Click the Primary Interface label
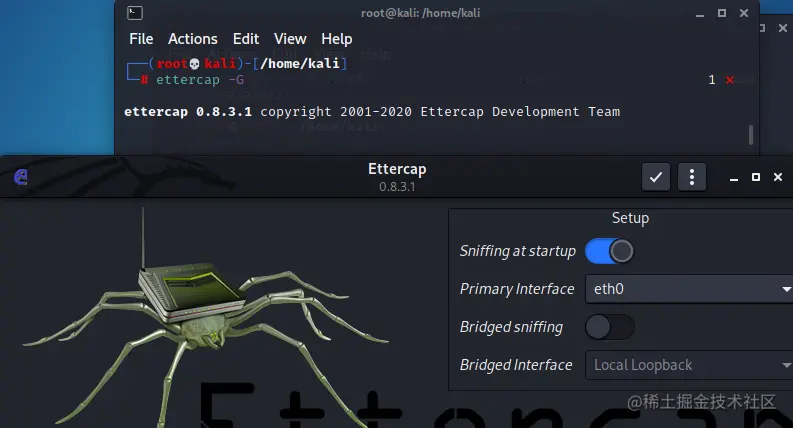 pos(517,289)
